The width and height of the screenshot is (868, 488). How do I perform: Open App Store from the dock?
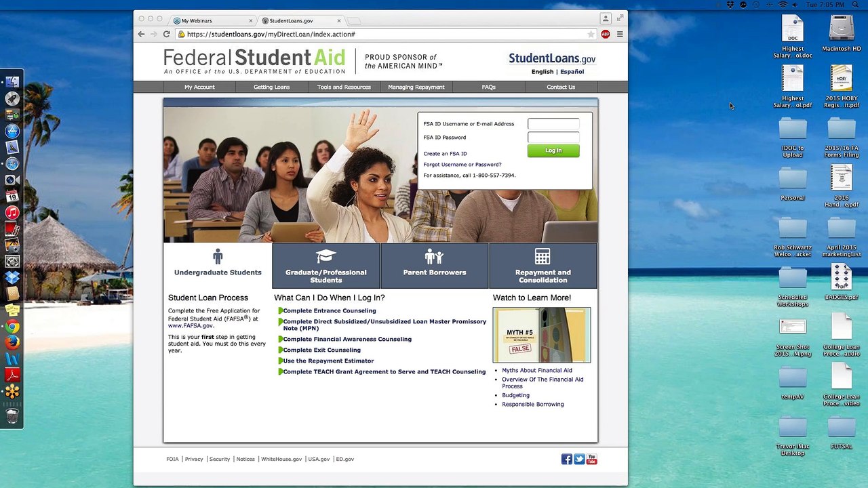(x=12, y=131)
